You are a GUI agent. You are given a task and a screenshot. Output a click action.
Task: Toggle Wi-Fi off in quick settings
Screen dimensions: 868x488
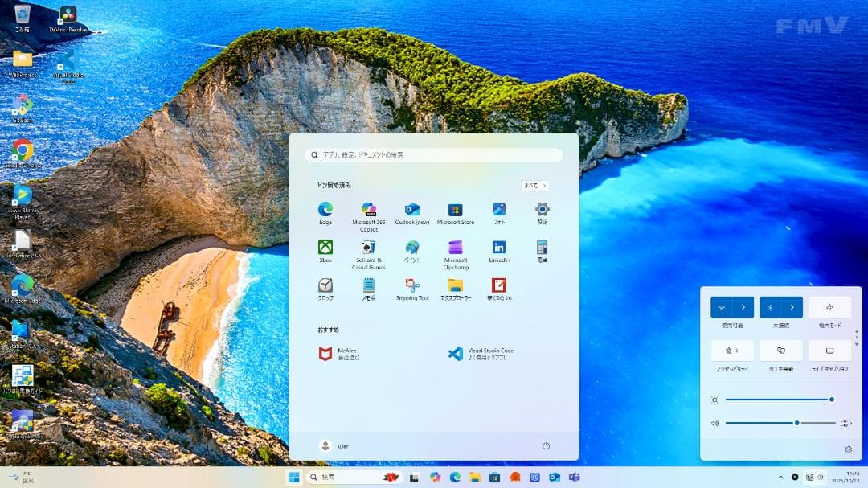click(x=723, y=306)
